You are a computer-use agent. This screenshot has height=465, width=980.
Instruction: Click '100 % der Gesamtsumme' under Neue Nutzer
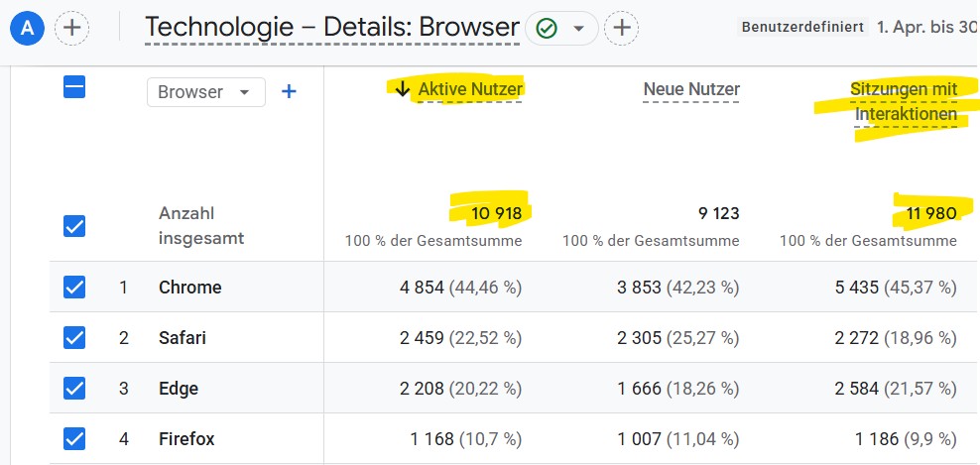(651, 241)
